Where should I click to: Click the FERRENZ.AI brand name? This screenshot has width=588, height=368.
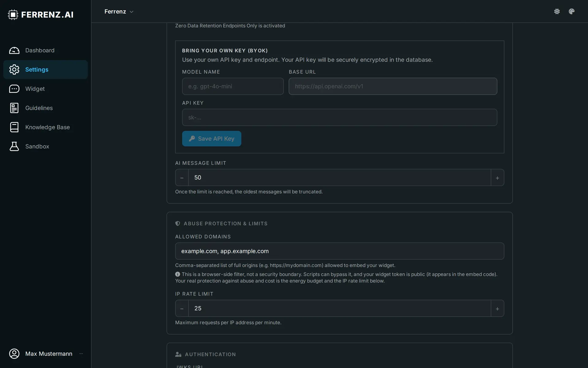tap(47, 14)
